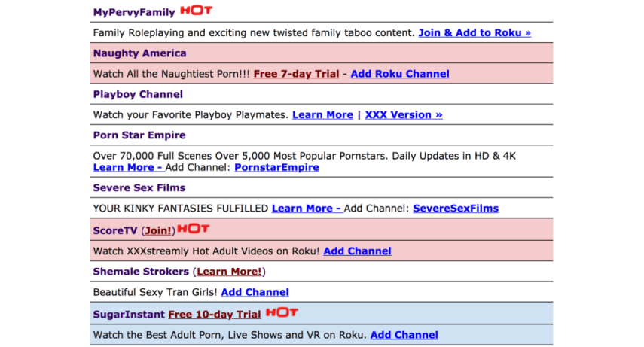Select the 'Naughty America' heading text

pos(139,53)
